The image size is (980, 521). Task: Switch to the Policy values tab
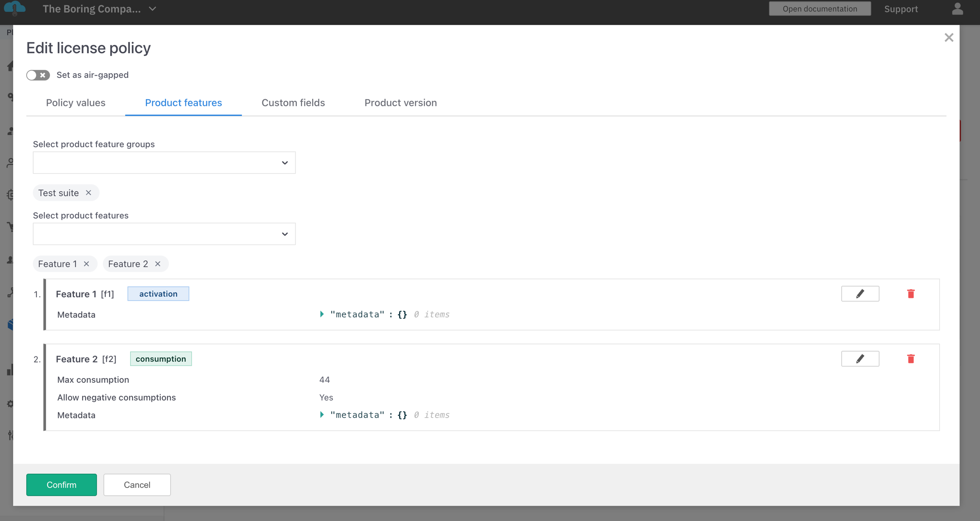(76, 102)
